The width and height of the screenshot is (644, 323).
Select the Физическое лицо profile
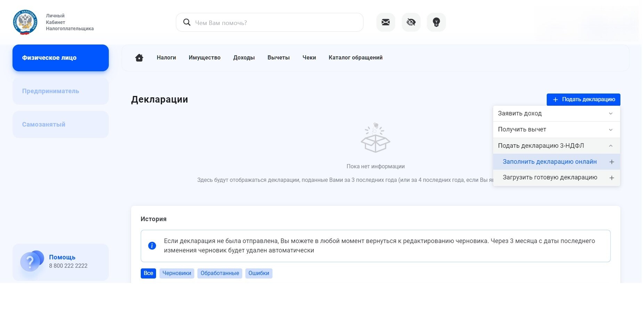[x=60, y=58]
